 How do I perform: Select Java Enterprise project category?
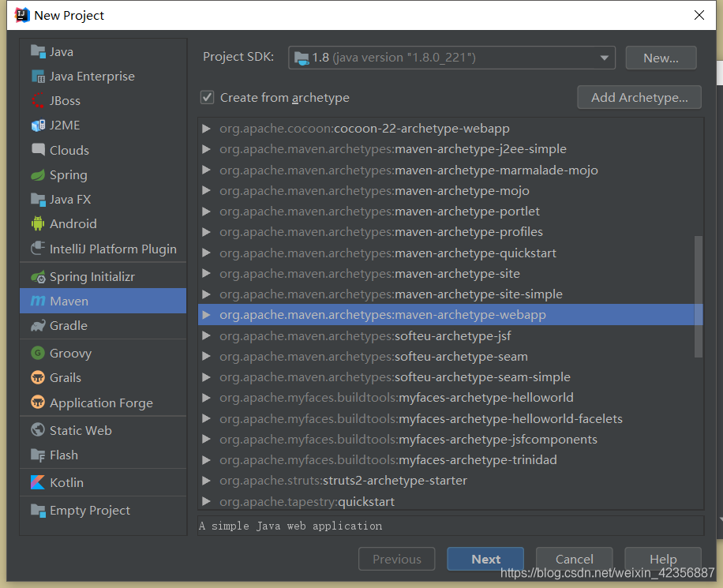[x=92, y=76]
